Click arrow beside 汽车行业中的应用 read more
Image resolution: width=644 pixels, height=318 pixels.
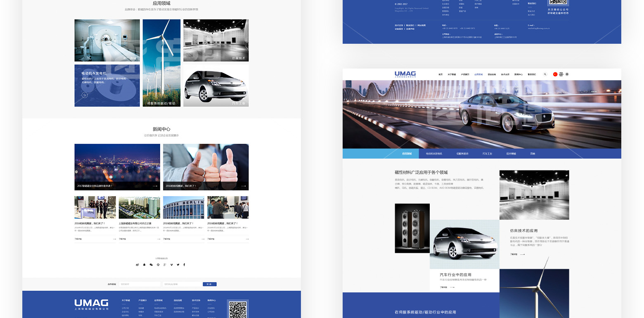(x=452, y=287)
